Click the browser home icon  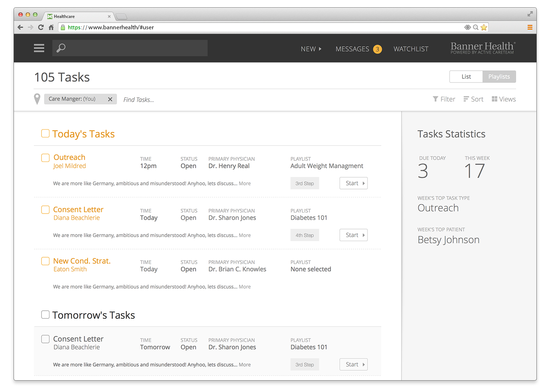coord(51,27)
